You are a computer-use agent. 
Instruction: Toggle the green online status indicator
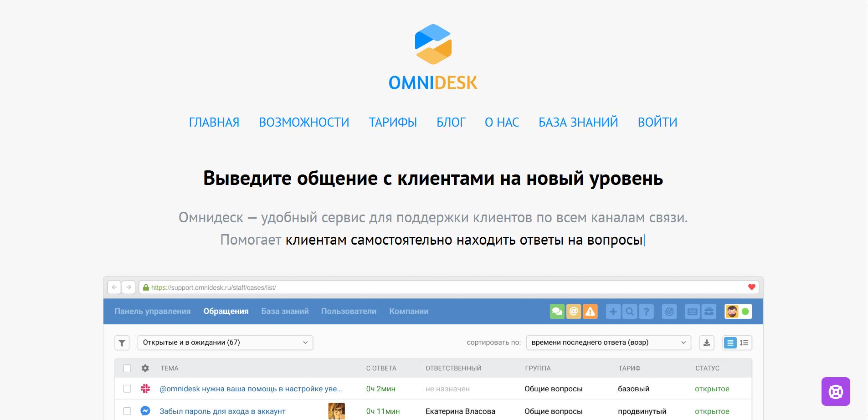point(745,312)
